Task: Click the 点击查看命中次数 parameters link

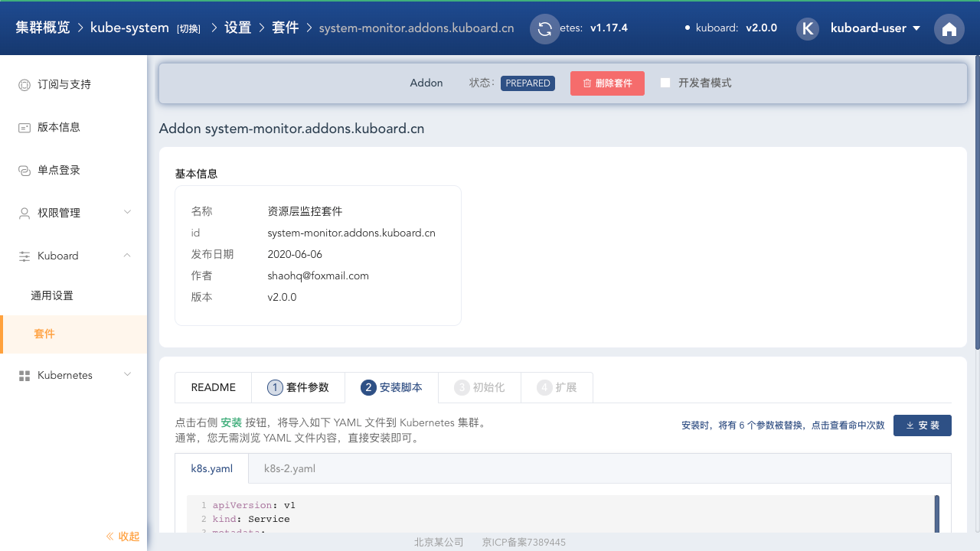Action: coord(848,425)
